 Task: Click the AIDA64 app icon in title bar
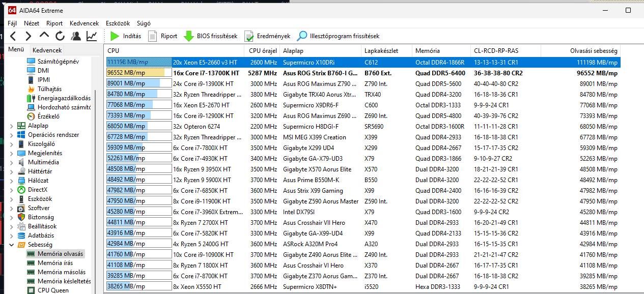12,10
